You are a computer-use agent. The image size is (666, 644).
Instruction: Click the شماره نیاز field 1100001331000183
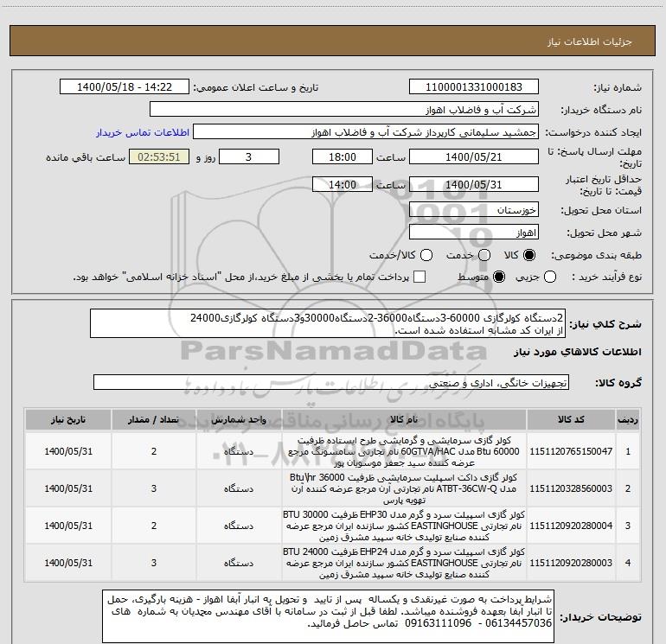(474, 87)
